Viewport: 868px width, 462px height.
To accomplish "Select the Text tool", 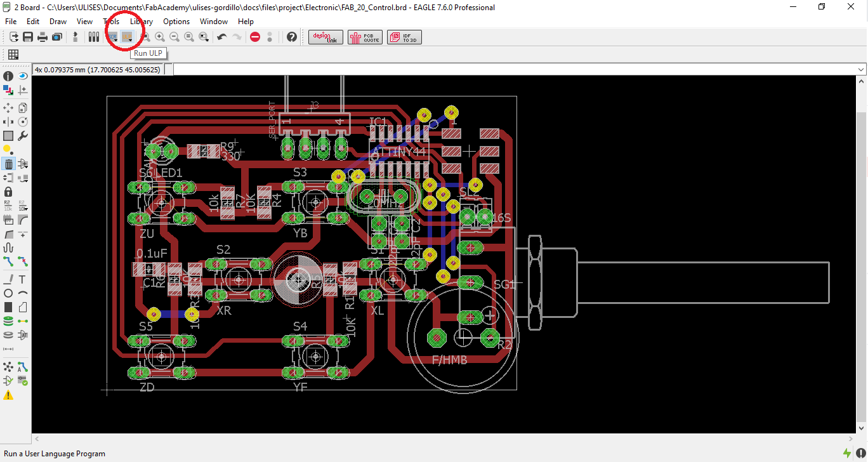I will tap(22, 279).
